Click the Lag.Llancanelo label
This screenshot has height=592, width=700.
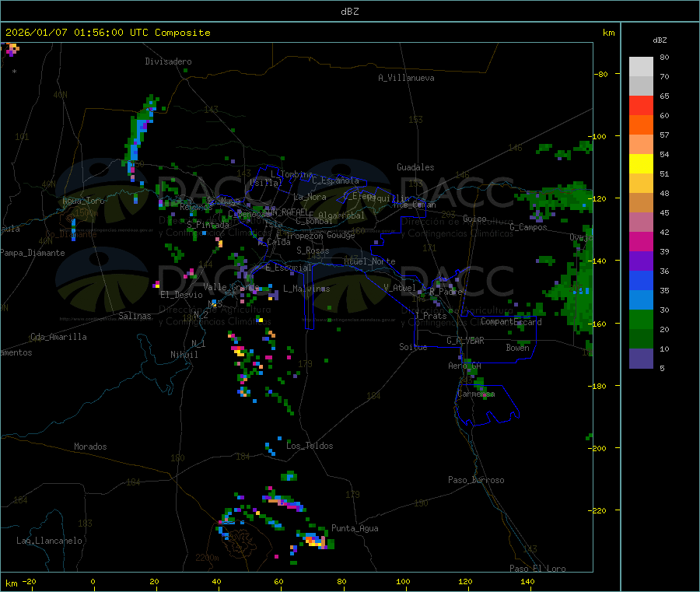pos(50,541)
